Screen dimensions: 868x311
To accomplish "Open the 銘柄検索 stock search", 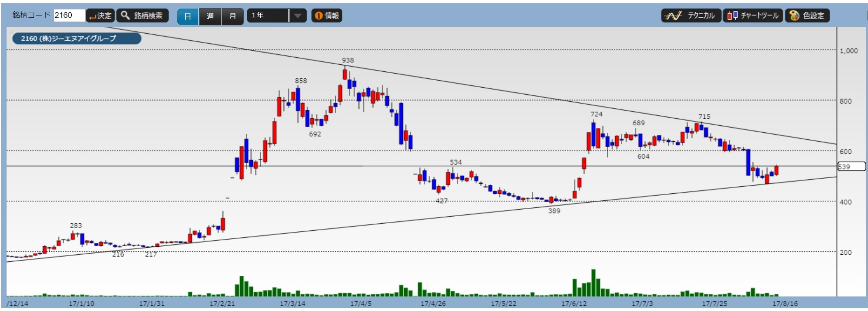I will point(142,15).
